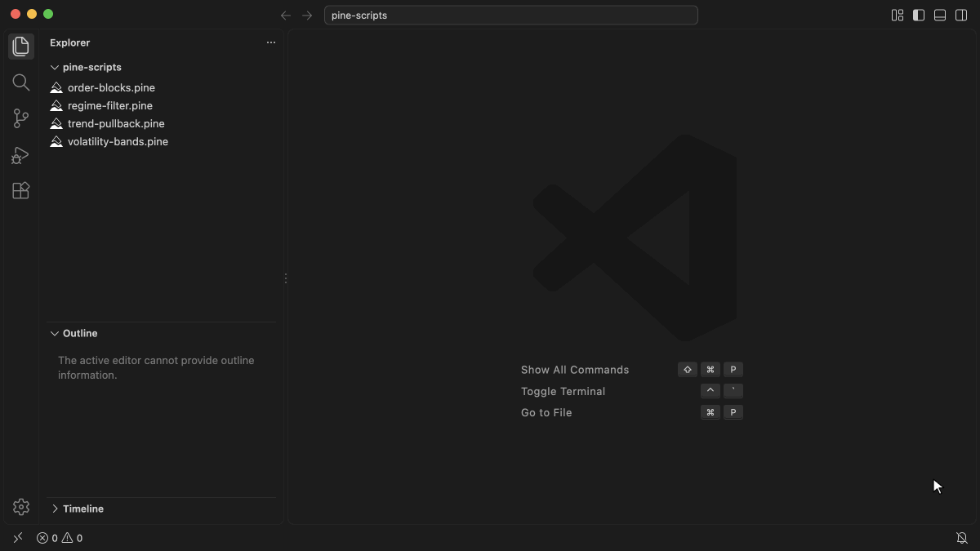Click the side bar resize sash handle

click(x=286, y=278)
